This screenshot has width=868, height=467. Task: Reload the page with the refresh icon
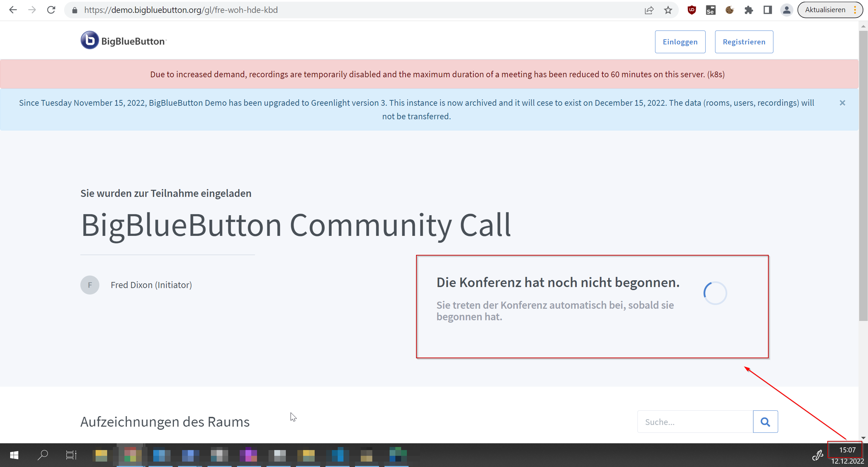pos(51,10)
